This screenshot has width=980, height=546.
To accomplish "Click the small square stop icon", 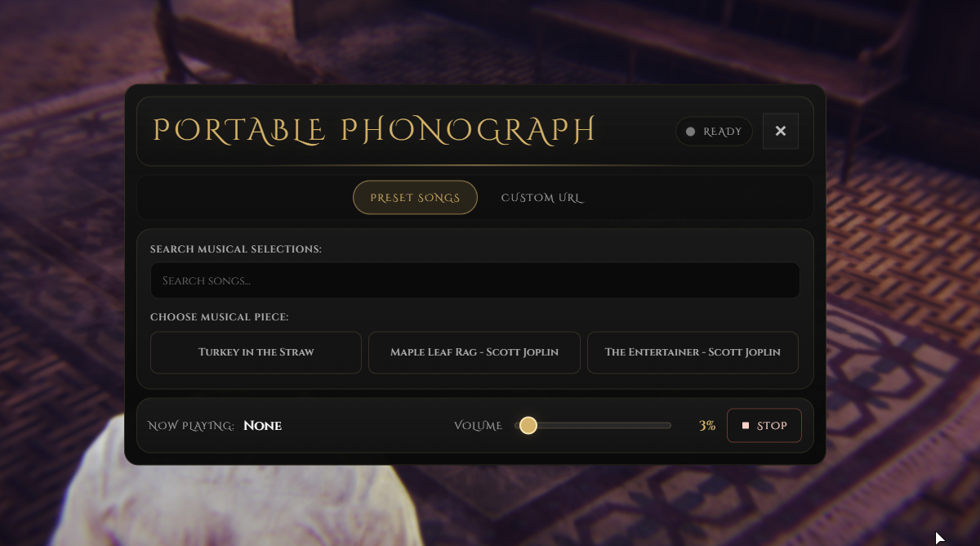I will [x=746, y=426].
